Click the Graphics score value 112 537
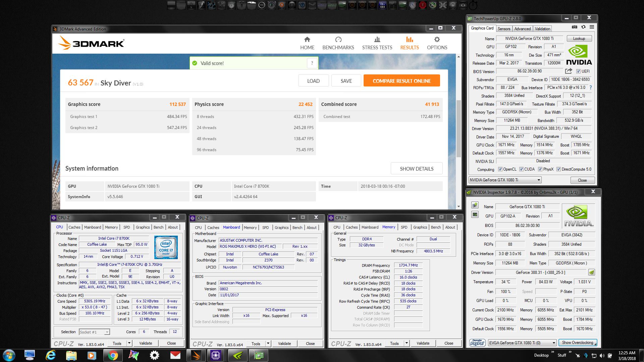The width and height of the screenshot is (644, 362). 177,104
